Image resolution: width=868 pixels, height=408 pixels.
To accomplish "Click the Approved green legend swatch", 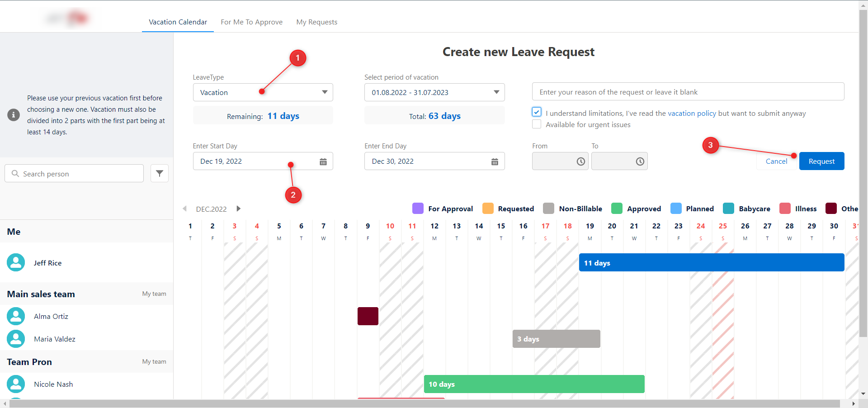I will [617, 209].
